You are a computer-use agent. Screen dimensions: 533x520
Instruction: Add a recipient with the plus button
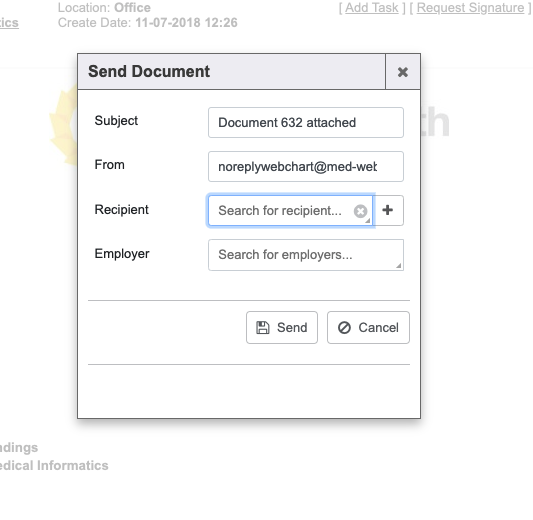[388, 210]
